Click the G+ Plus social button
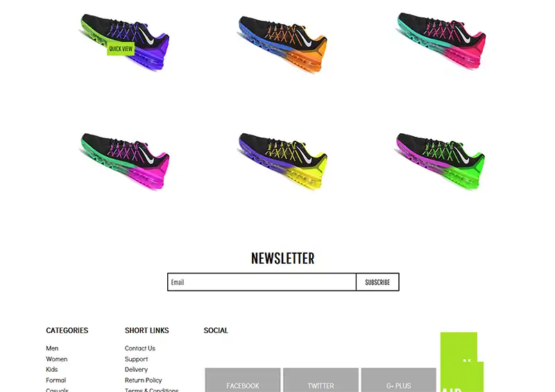Image resolution: width=555 pixels, height=392 pixels. click(x=398, y=380)
